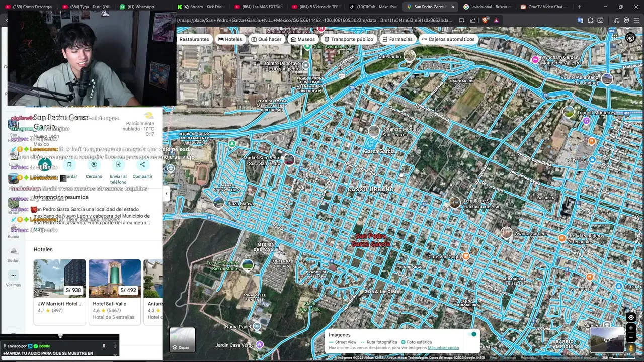Click the Plaza Nativa map marker

tap(218, 202)
